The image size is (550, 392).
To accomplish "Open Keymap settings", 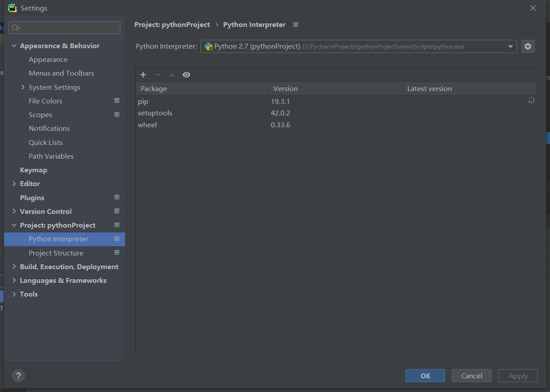I will point(34,170).
